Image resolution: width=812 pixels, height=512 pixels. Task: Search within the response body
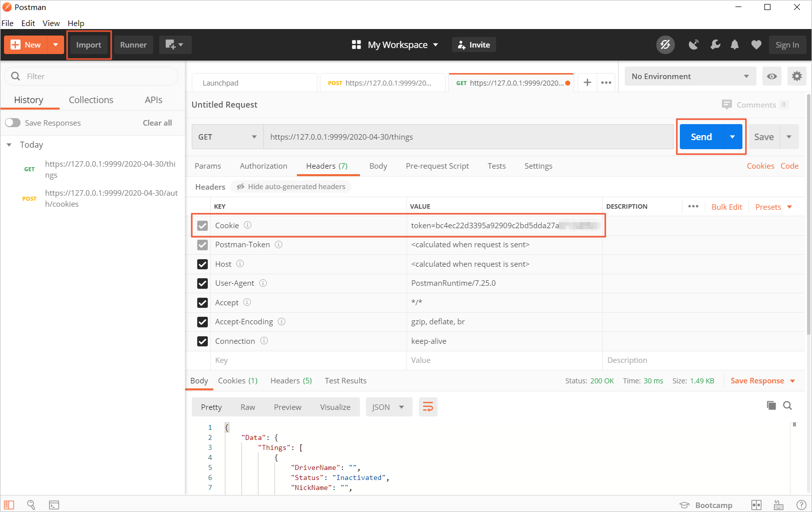click(787, 405)
